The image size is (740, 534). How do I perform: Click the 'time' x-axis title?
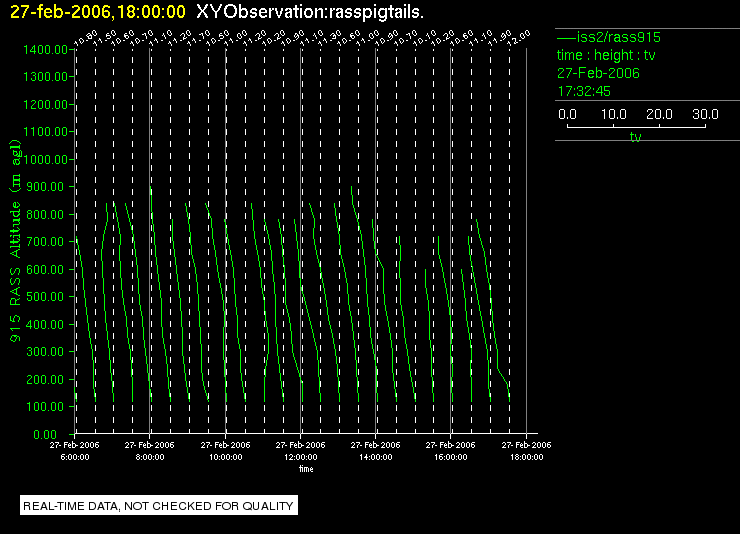[306, 469]
